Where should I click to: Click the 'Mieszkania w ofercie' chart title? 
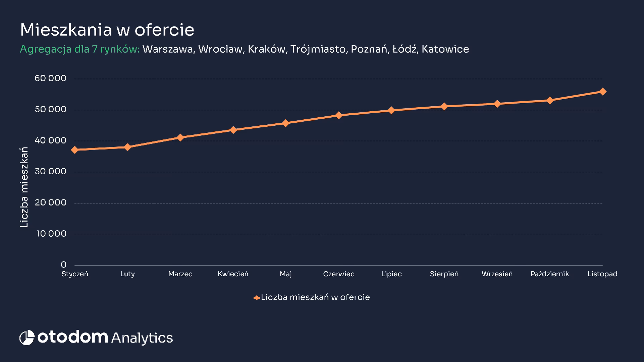[107, 30]
